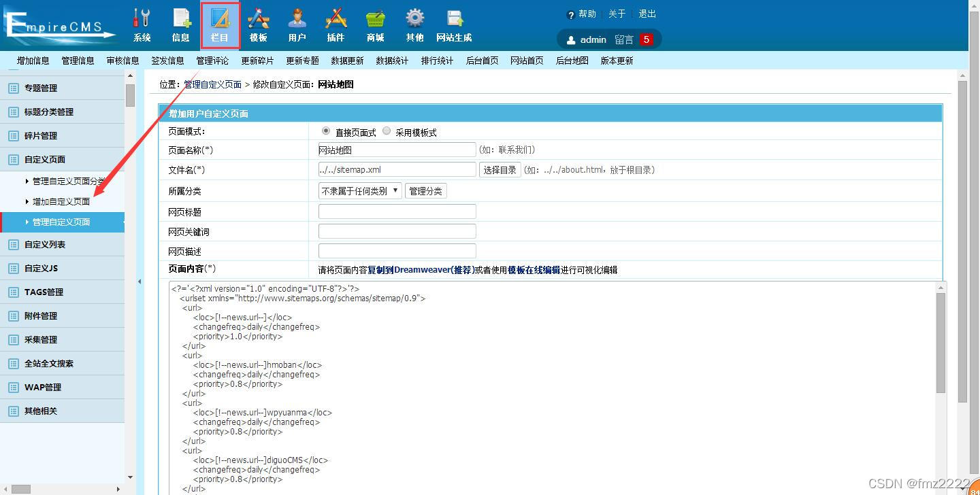The image size is (980, 495).
Task: Click the 选择目录 button
Action: click(500, 170)
